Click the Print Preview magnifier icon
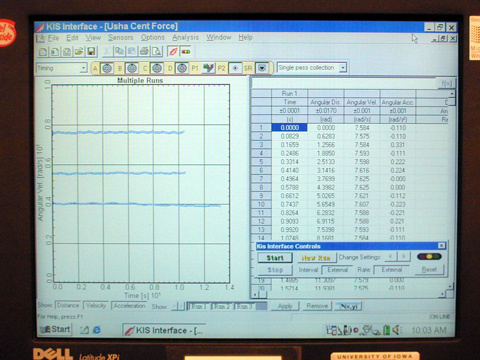This screenshot has height=360, width=480. click(156, 52)
